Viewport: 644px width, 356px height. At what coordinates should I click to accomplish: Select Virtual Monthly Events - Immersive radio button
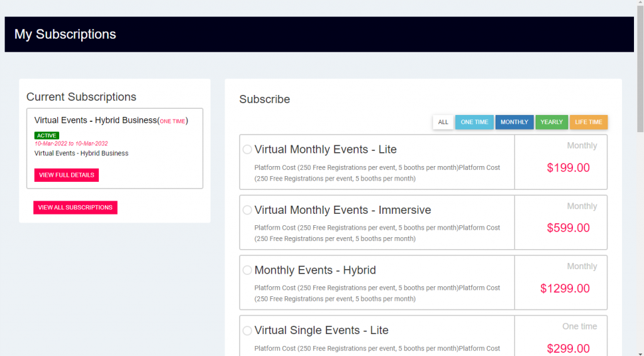[247, 210]
